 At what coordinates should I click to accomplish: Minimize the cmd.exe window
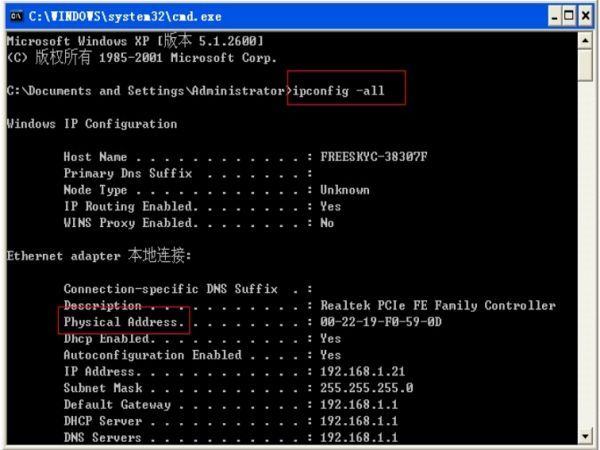pos(554,16)
